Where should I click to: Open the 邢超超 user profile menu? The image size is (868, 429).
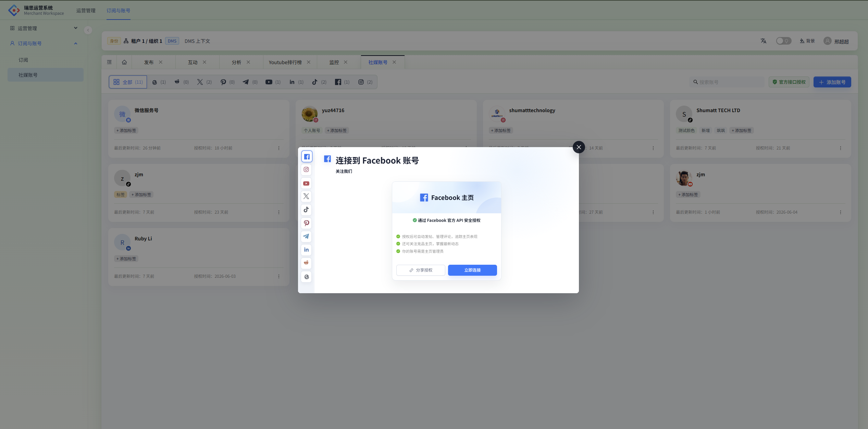click(x=836, y=41)
